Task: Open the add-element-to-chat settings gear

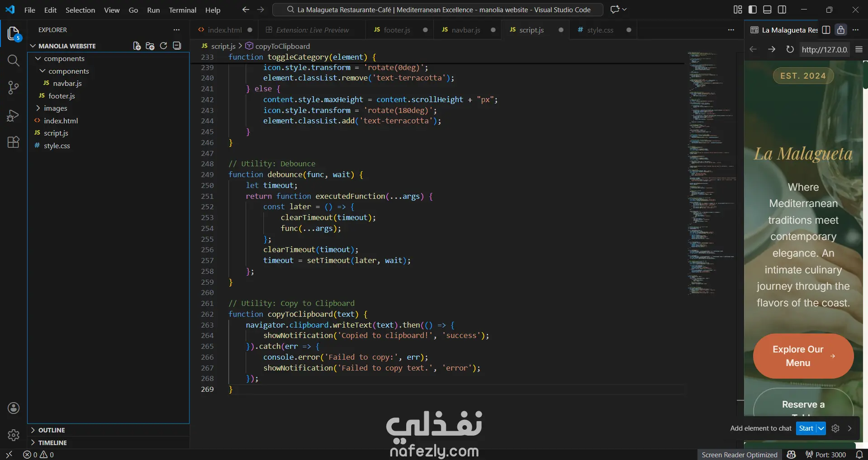Action: pos(835,428)
